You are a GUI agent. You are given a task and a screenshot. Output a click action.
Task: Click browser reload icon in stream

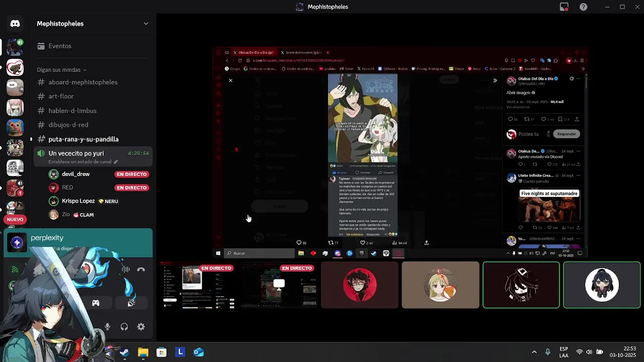(239, 60)
